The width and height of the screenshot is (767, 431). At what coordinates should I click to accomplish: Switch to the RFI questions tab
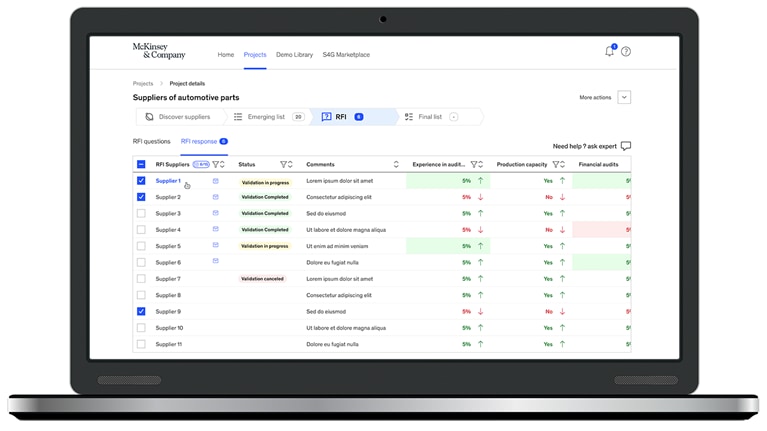152,142
